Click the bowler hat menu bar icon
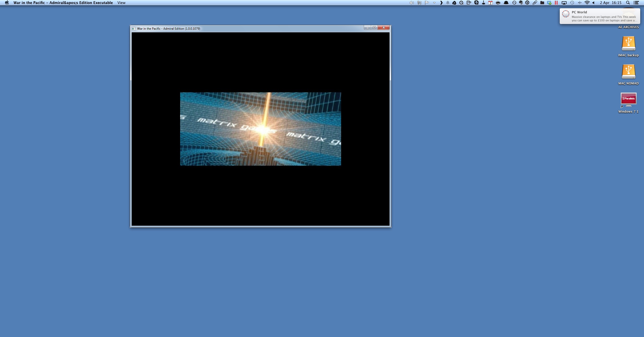Viewport: 644px width, 337px height. [506, 3]
